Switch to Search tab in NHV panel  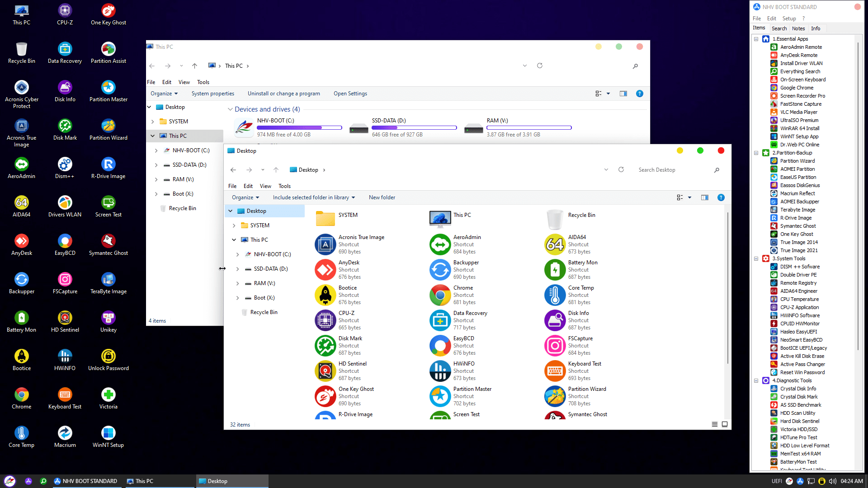[x=779, y=28]
